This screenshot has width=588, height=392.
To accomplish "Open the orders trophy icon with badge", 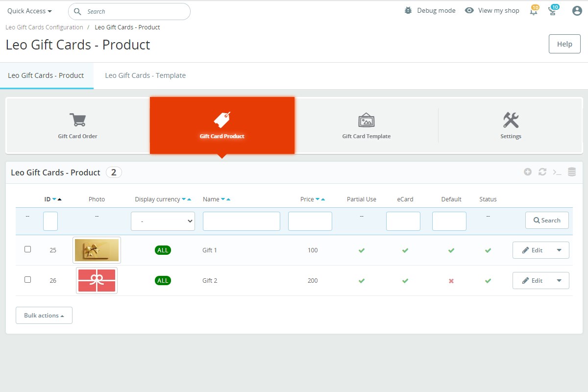I will tap(553, 11).
